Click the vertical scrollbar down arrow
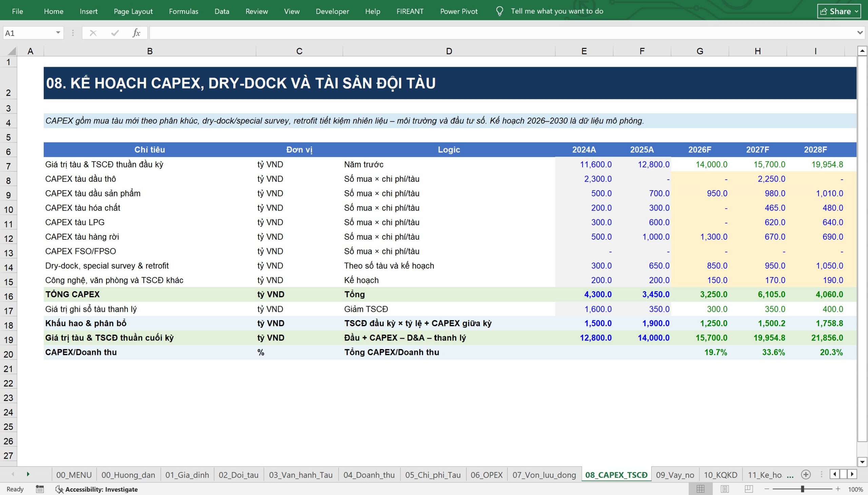 click(x=862, y=462)
